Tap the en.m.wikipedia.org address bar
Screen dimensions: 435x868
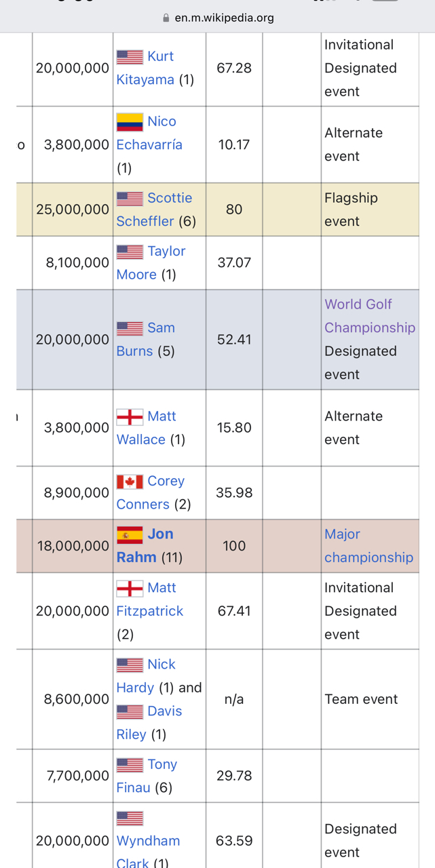[x=217, y=18]
